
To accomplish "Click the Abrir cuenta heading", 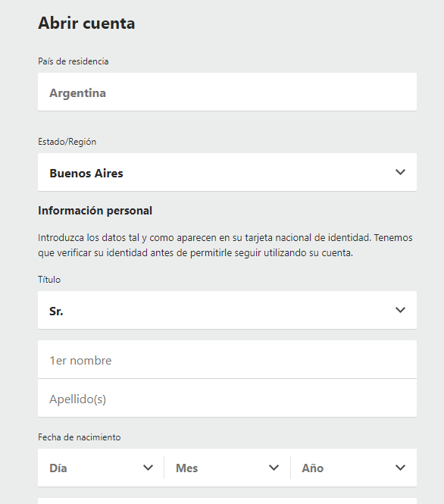I will (x=86, y=23).
